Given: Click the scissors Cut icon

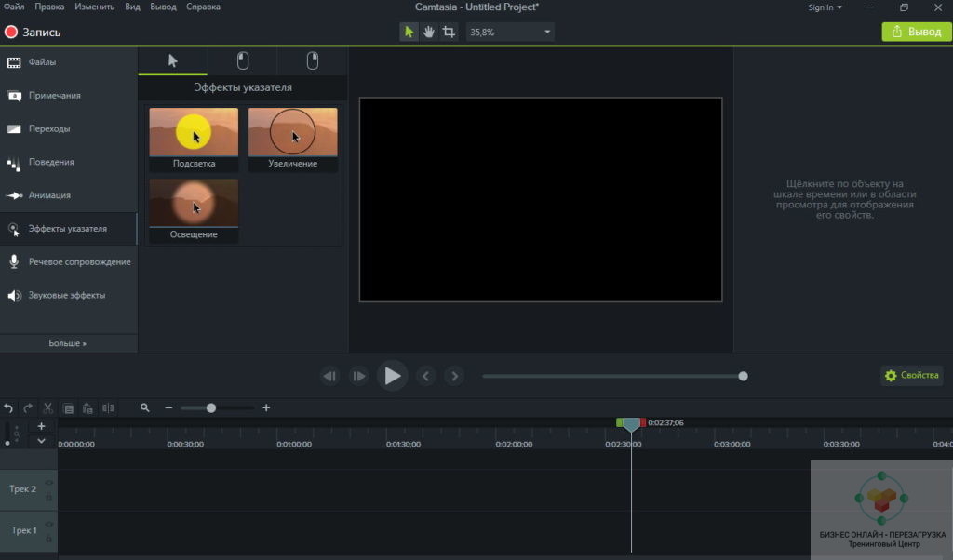Looking at the screenshot, I should pyautogui.click(x=47, y=407).
